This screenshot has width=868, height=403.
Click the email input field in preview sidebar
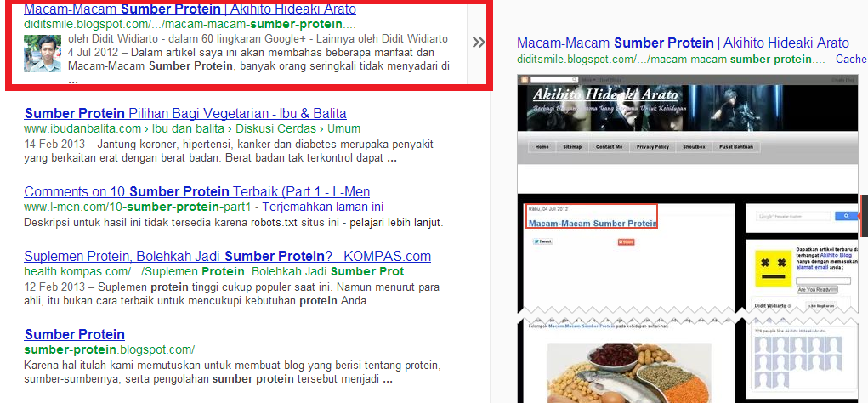pyautogui.click(x=823, y=281)
